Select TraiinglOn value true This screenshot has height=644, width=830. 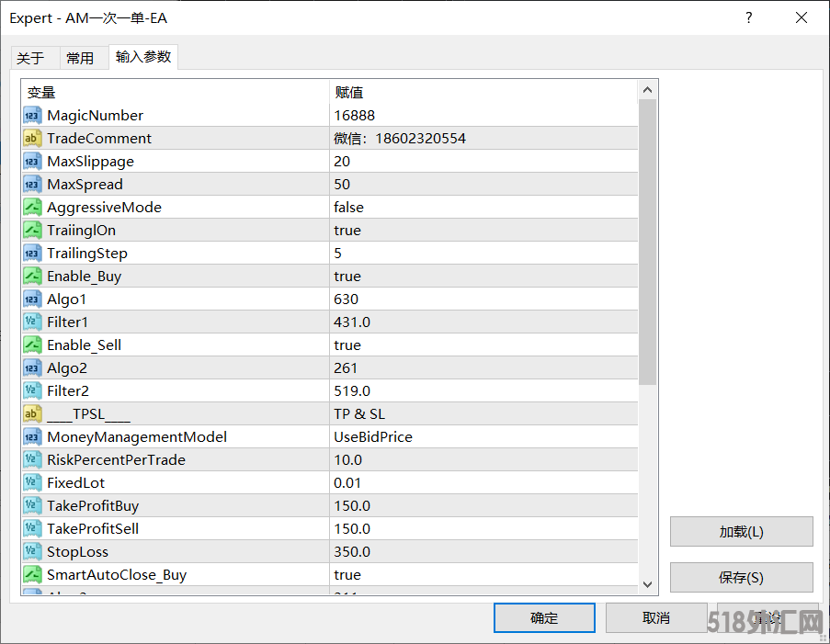tap(483, 231)
